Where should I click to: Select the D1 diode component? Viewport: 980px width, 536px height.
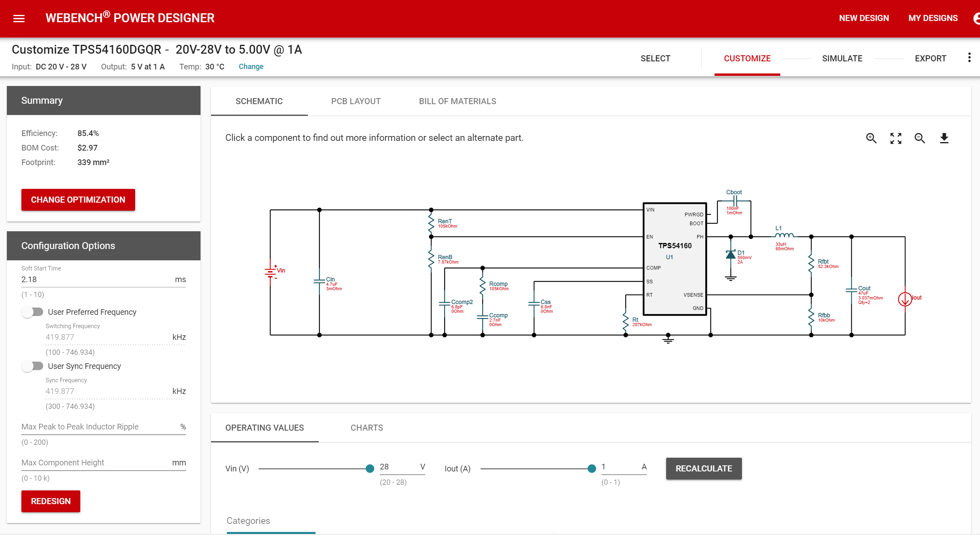731,255
